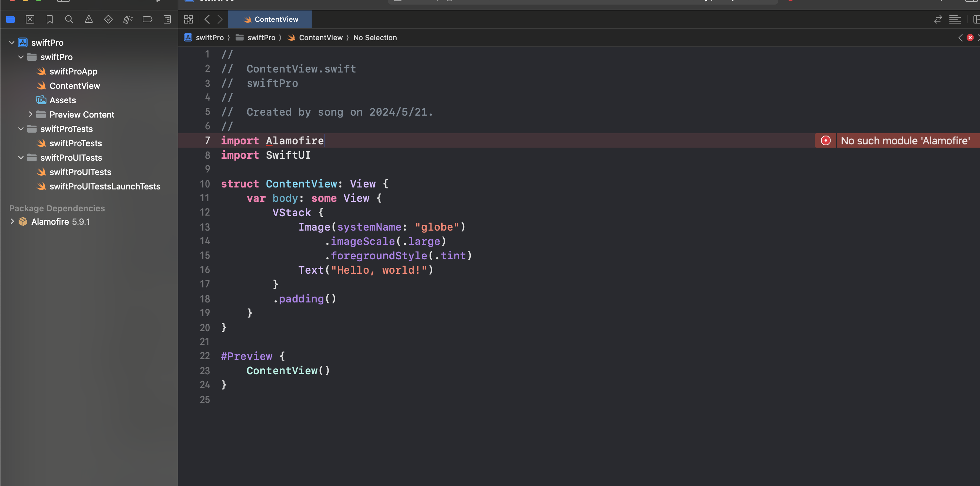
Task: Collapse the swiftProUITests group
Action: 21,157
